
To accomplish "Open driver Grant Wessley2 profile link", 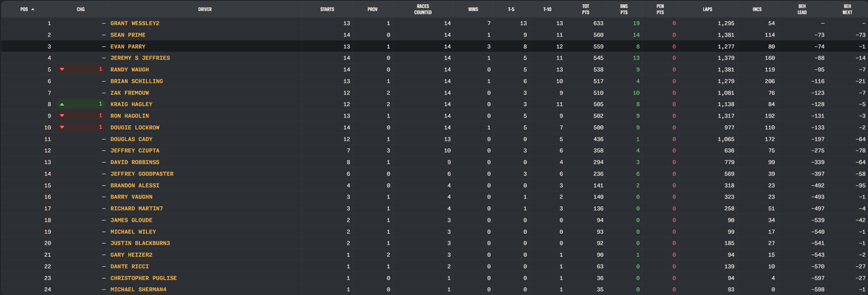I will click(135, 23).
